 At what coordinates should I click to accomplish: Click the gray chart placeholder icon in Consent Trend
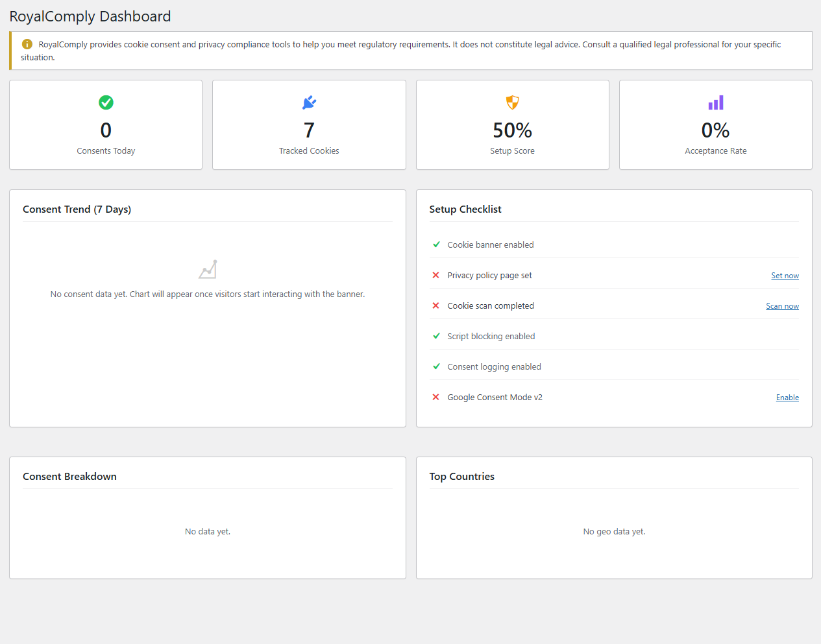coord(208,269)
